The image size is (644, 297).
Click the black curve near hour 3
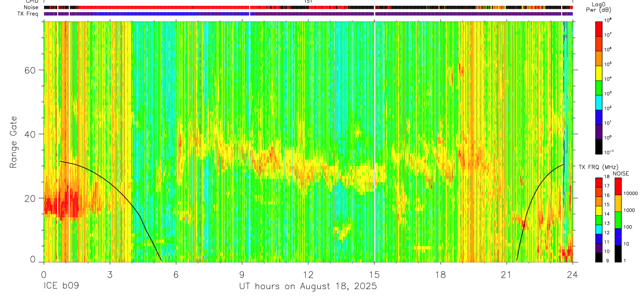tap(110, 183)
